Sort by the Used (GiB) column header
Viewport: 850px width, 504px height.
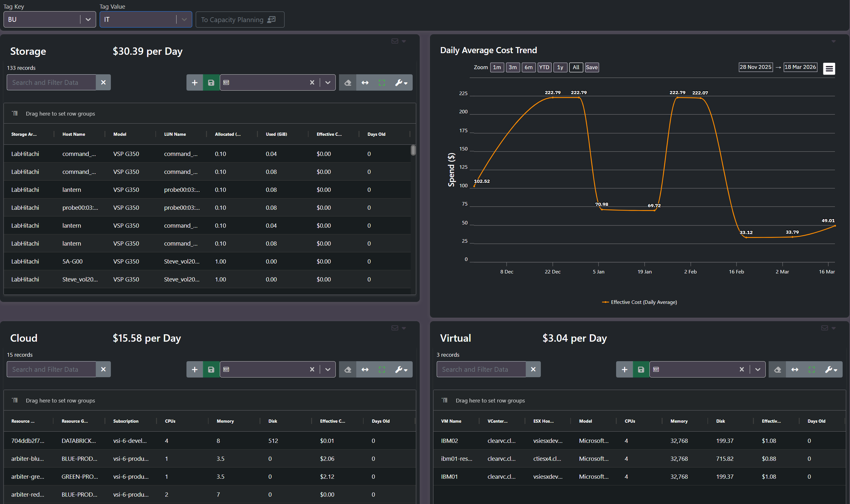[276, 134]
